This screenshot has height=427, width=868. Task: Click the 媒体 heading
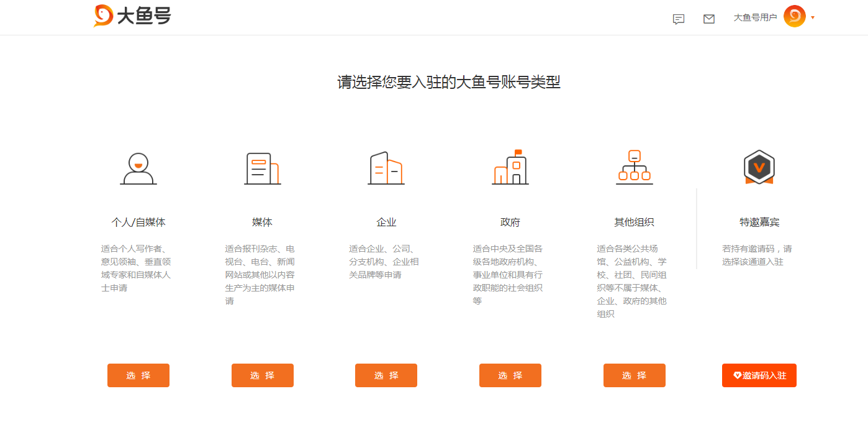[262, 222]
